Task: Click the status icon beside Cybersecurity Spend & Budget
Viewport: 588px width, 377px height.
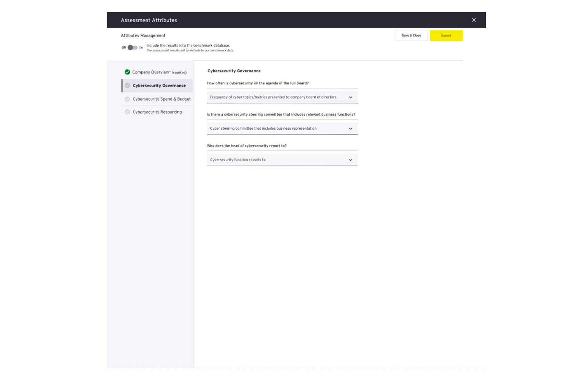Action: click(127, 99)
